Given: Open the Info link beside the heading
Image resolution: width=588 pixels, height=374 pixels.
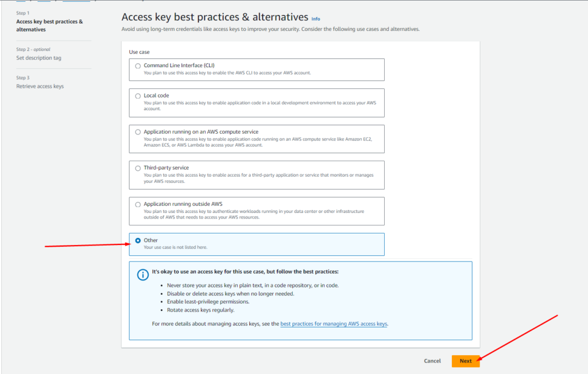Looking at the screenshot, I should coord(316,19).
